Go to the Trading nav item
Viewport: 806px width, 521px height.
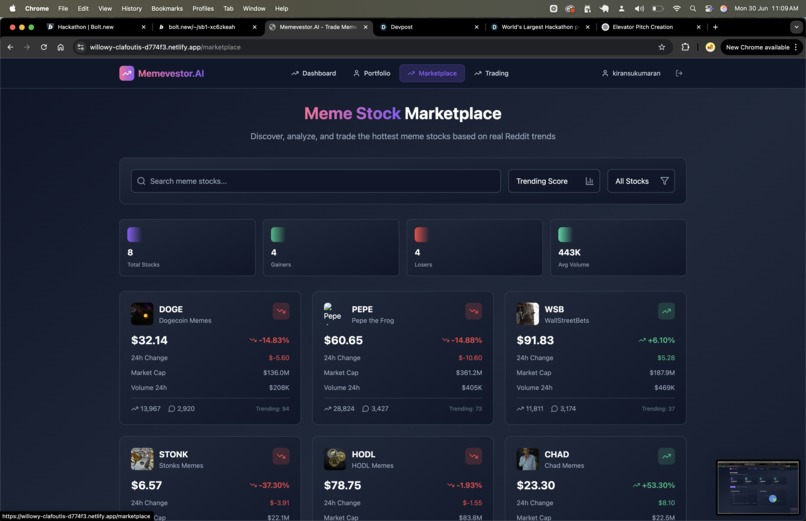tap(491, 73)
